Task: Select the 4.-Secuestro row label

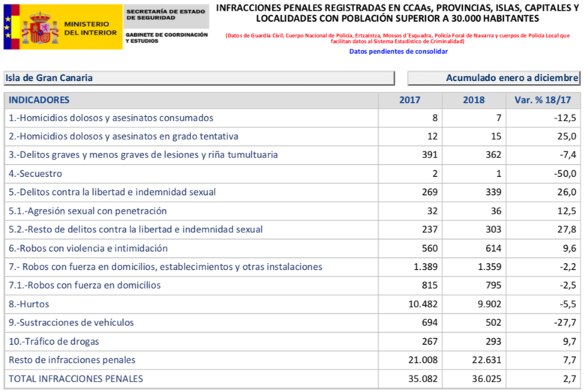Action: click(x=35, y=174)
